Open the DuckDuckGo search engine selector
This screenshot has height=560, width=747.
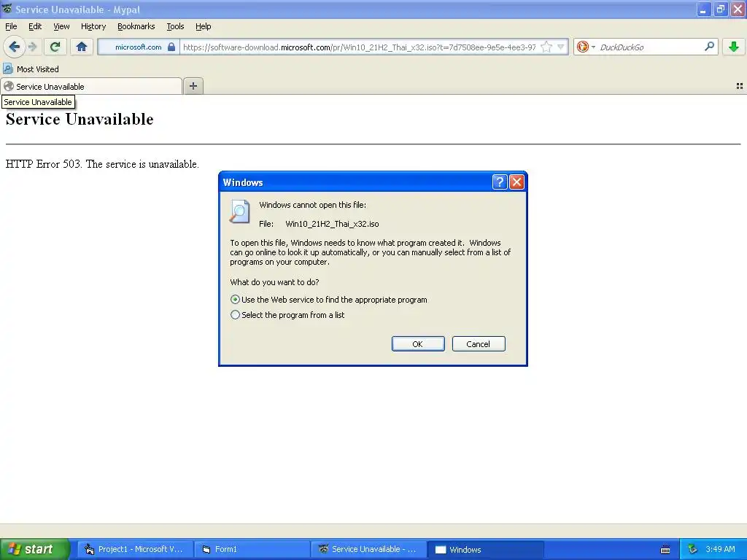[x=586, y=47]
